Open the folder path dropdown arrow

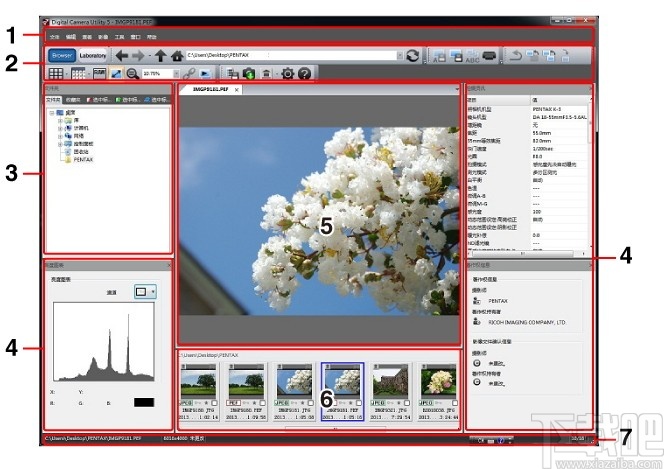point(400,55)
